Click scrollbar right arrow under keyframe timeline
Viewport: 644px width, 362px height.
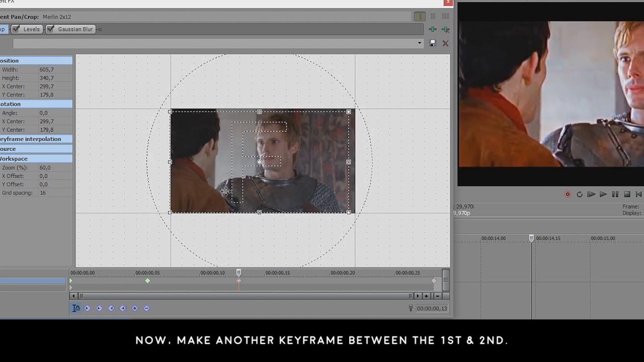coord(417,296)
